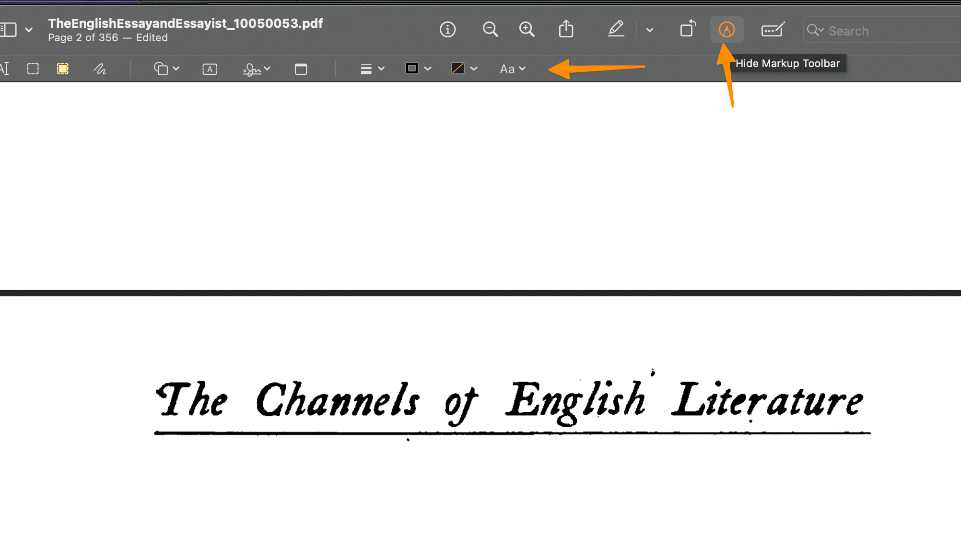The image size is (961, 560).
Task: Click the zoom in magnifier button
Action: click(527, 29)
